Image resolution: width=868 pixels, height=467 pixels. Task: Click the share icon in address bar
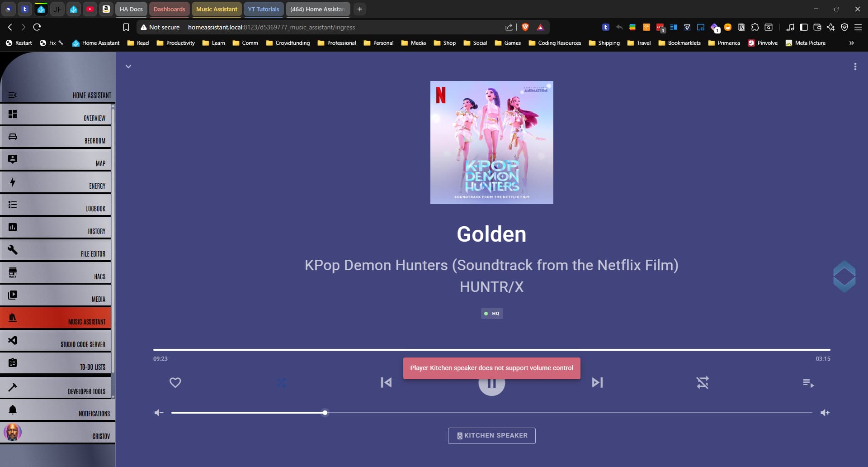[509, 27]
